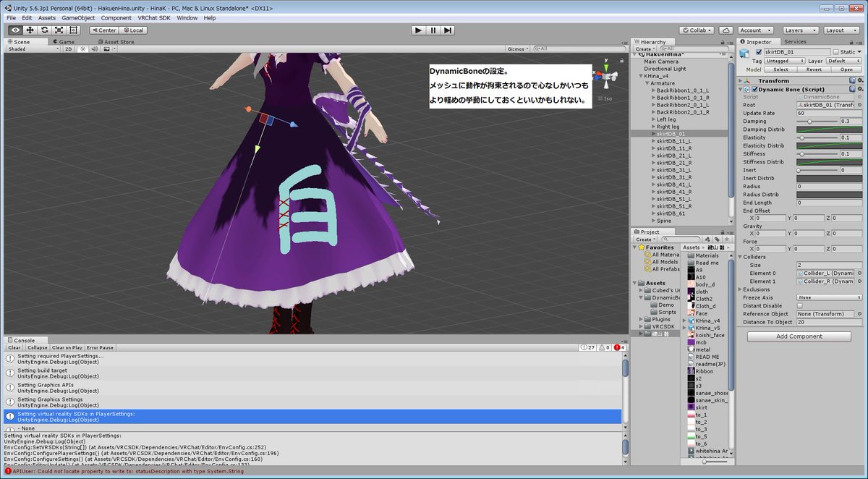Open the cloud services icon

[726, 30]
